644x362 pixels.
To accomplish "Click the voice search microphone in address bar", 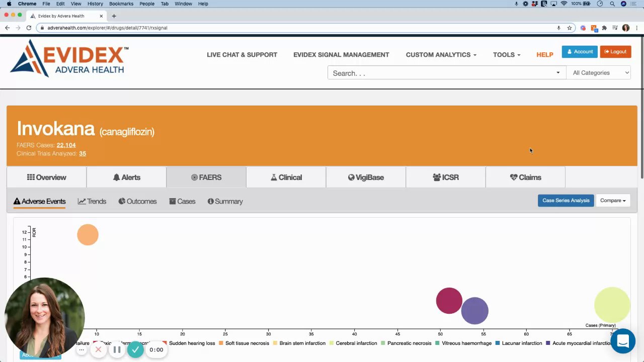I will coord(558,28).
